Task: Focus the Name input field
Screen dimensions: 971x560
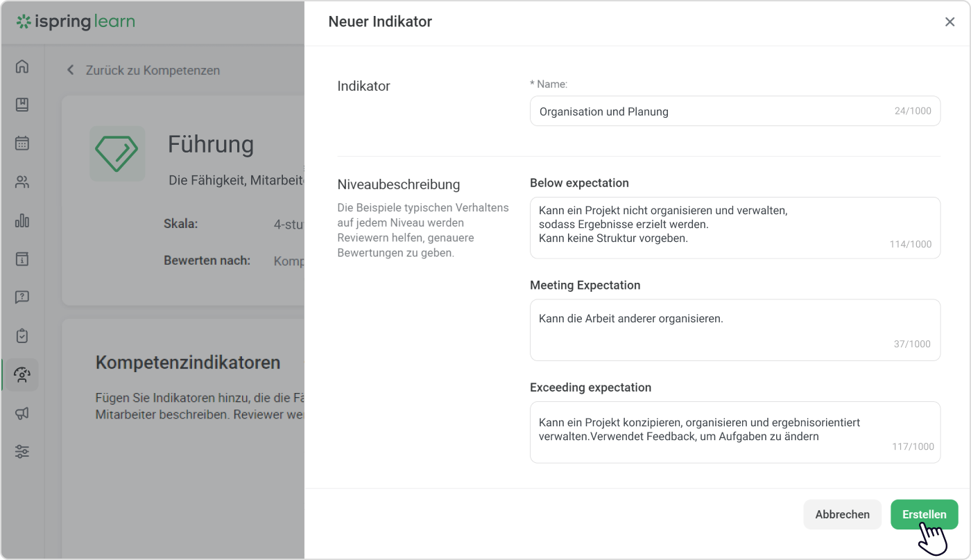Action: tap(735, 111)
